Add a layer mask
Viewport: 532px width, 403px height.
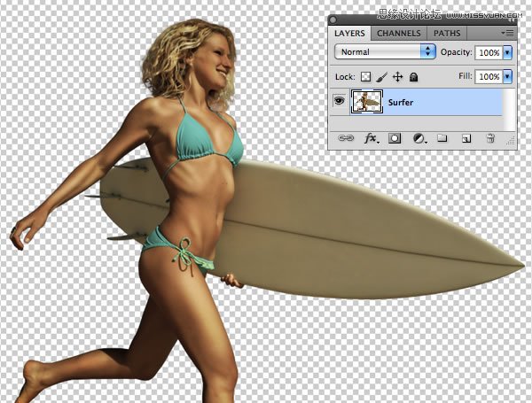pyautogui.click(x=395, y=138)
